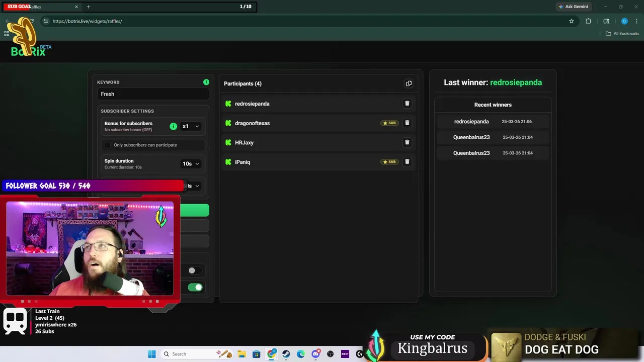644x362 pixels.
Task: Select participant name dragonoftexas
Action: point(252,123)
